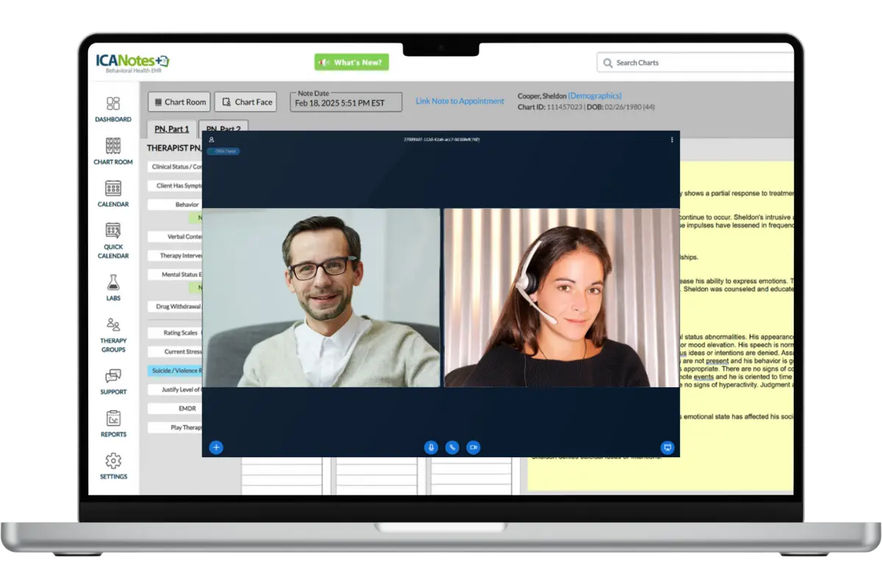Toggle the camera in the video call
Screen dimensions: 882x588
click(x=473, y=447)
